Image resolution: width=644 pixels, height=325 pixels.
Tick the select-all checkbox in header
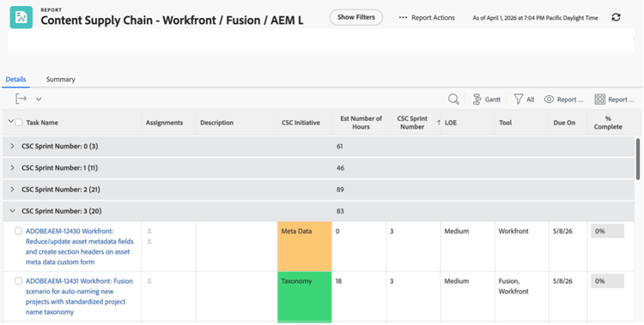tap(19, 123)
